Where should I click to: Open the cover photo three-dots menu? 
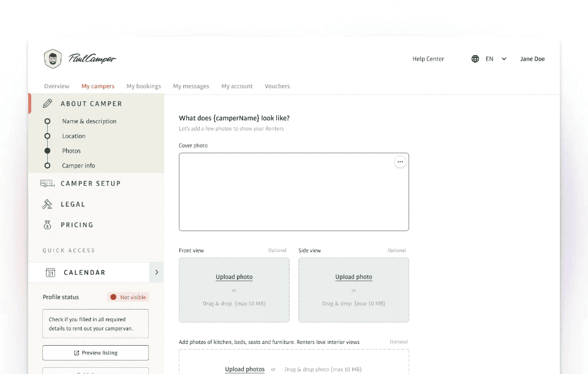point(400,162)
